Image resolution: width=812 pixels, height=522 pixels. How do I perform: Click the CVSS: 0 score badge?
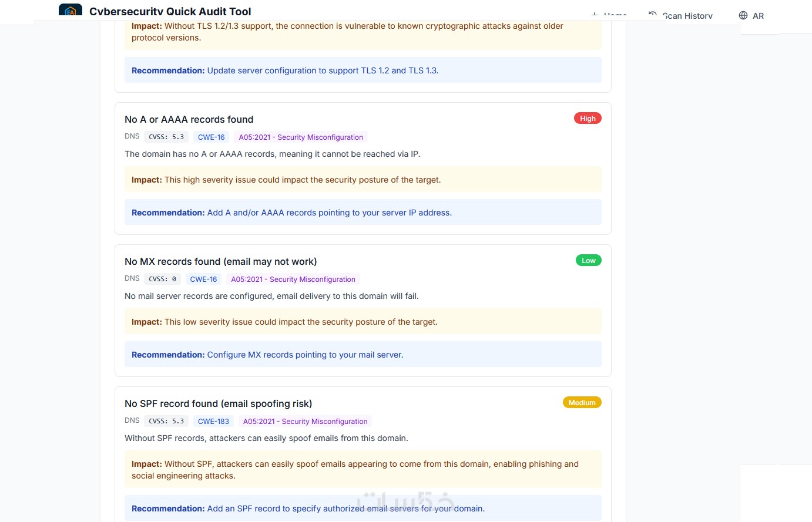point(162,279)
